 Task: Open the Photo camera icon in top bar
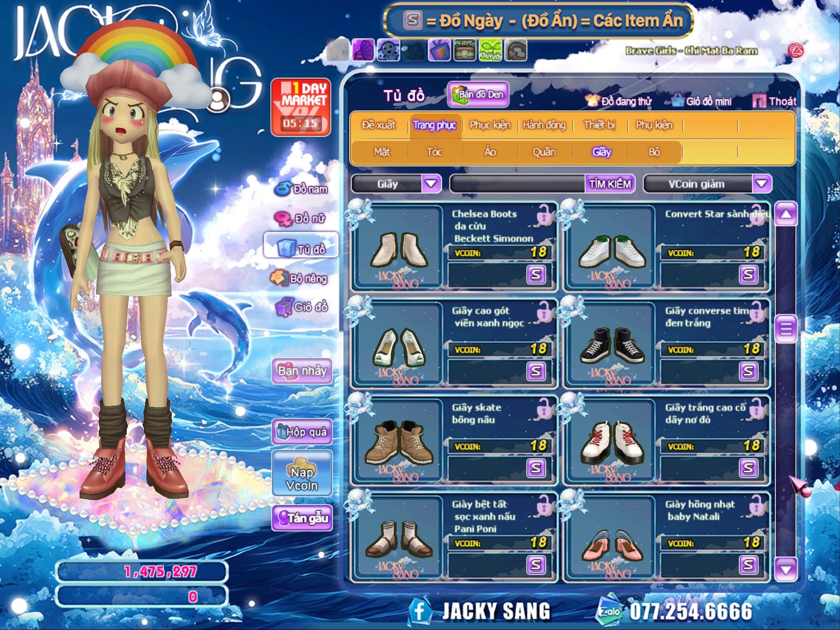click(x=465, y=50)
